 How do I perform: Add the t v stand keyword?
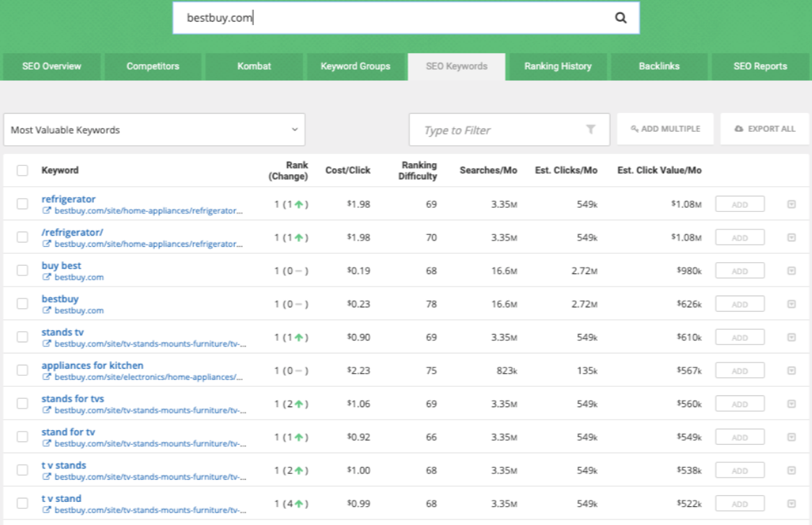[x=740, y=503]
